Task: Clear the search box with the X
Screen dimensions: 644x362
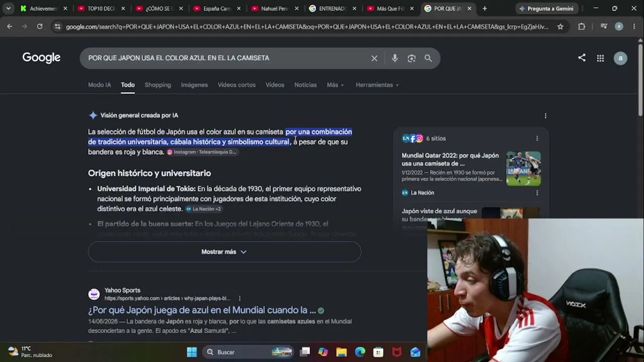Action: coord(374,58)
